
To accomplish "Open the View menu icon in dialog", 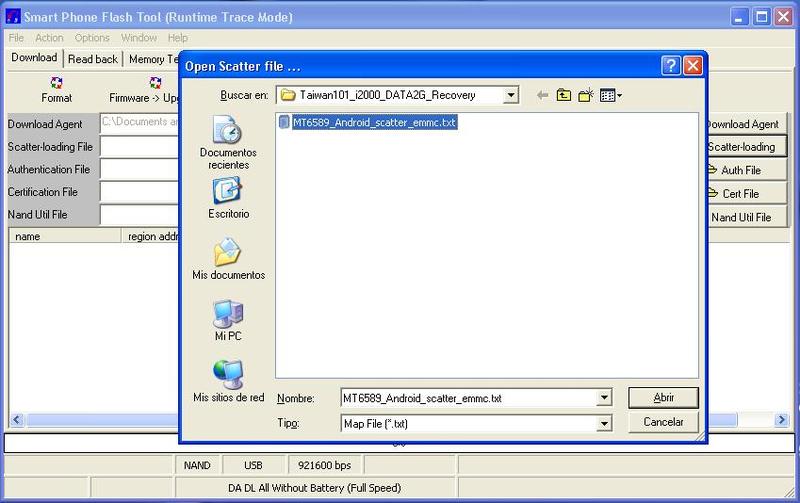I will click(611, 95).
